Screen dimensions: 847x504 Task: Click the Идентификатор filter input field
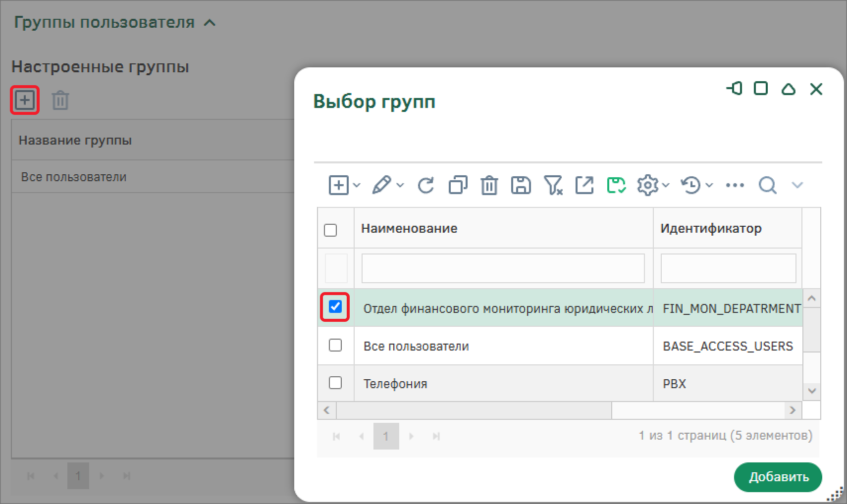[x=728, y=268]
